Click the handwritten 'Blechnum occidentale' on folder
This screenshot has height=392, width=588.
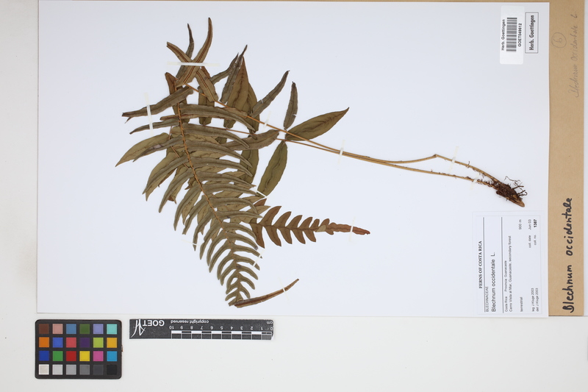(x=568, y=254)
